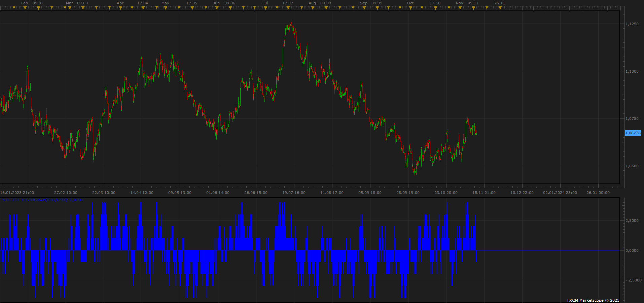644x303 pixels.
Task: Click the orange timeline marker below Jun
Action: click(x=217, y=8)
